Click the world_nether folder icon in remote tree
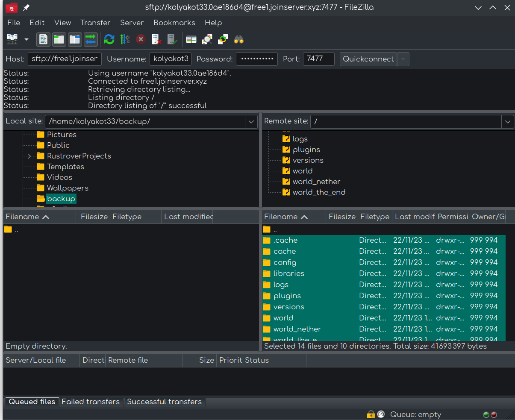515x420 pixels. (286, 182)
